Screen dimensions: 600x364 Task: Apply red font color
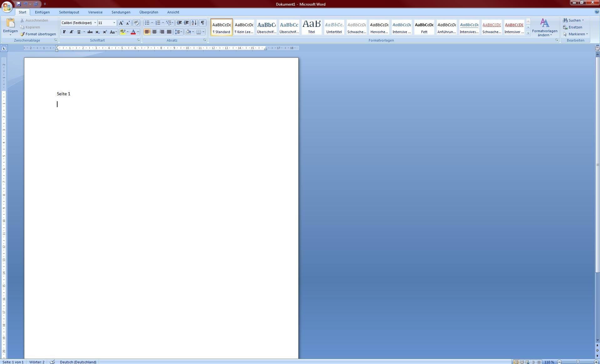tap(133, 32)
